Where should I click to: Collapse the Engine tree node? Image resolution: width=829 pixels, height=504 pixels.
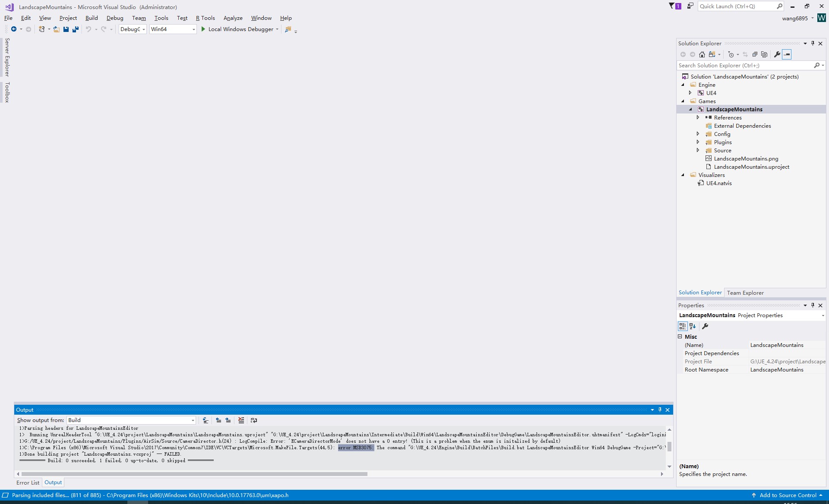coord(683,85)
